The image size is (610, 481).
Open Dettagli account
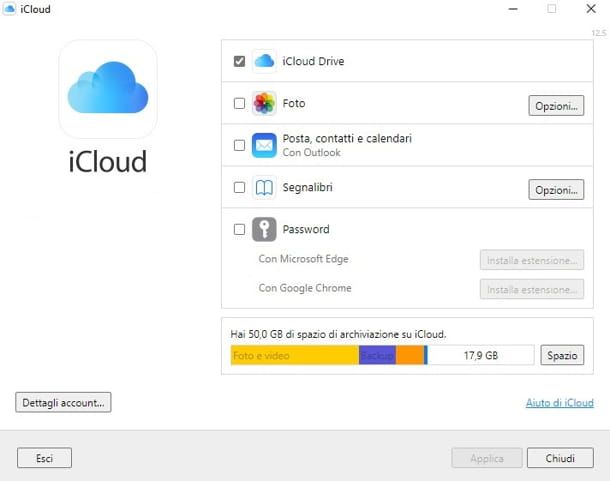click(x=63, y=402)
